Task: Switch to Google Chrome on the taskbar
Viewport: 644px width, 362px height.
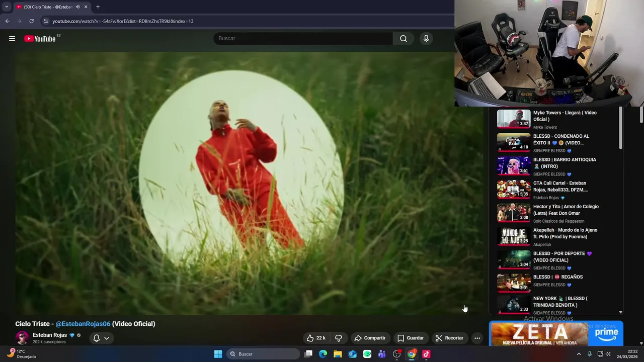Action: tap(412, 354)
